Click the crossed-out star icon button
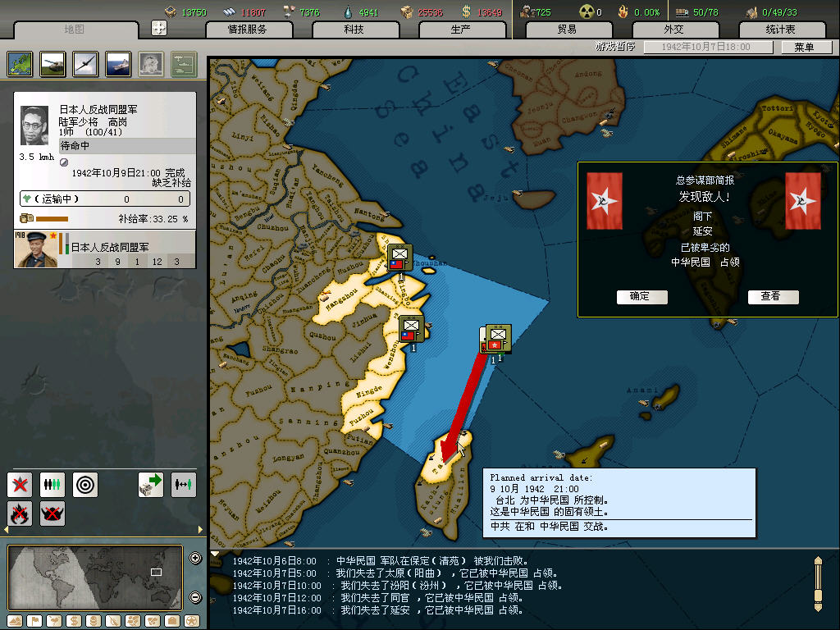 click(20, 484)
